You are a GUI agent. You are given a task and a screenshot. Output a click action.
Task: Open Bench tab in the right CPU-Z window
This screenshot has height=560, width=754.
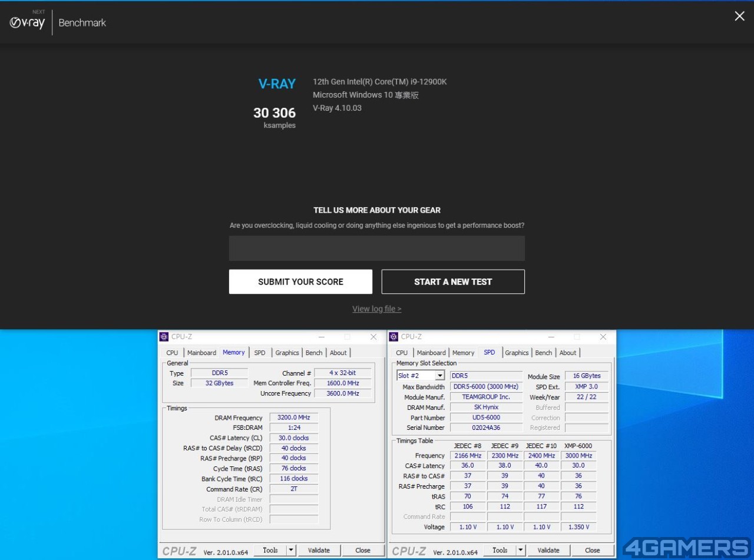point(544,353)
